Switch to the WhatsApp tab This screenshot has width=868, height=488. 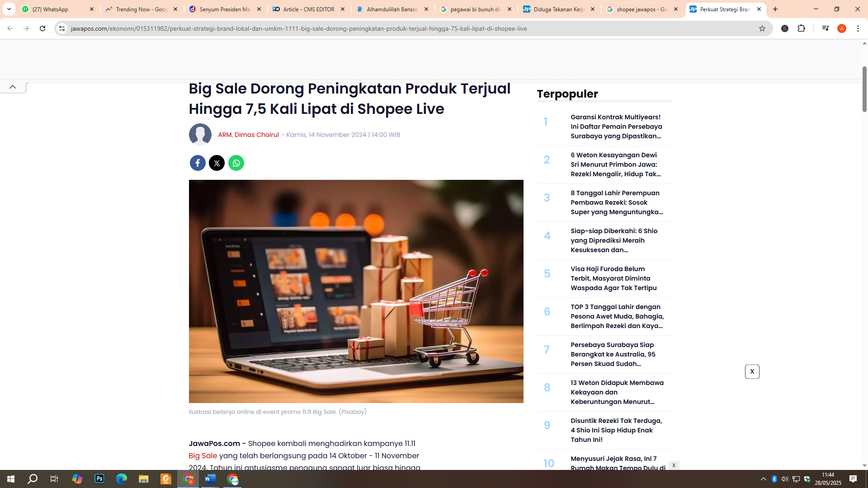[58, 9]
